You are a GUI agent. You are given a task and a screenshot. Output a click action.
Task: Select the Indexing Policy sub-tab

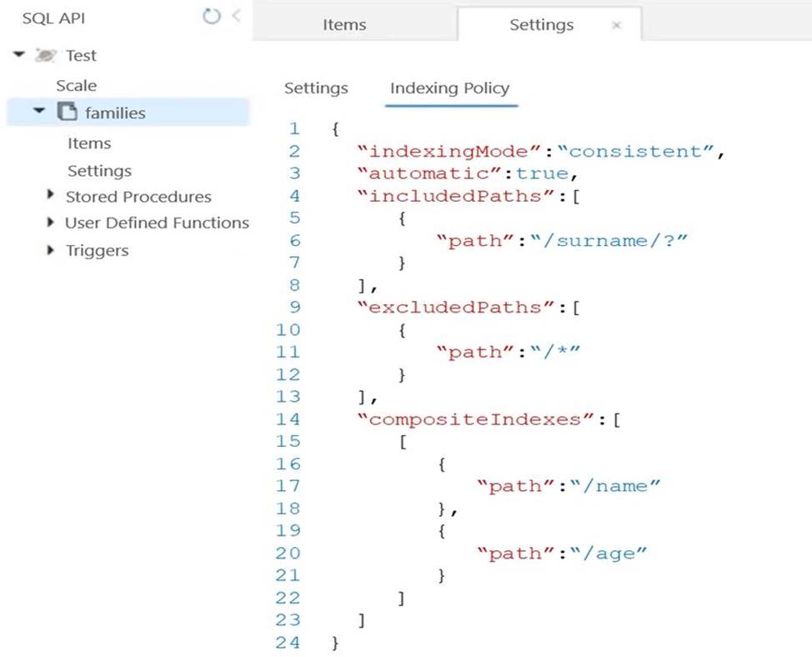(449, 88)
